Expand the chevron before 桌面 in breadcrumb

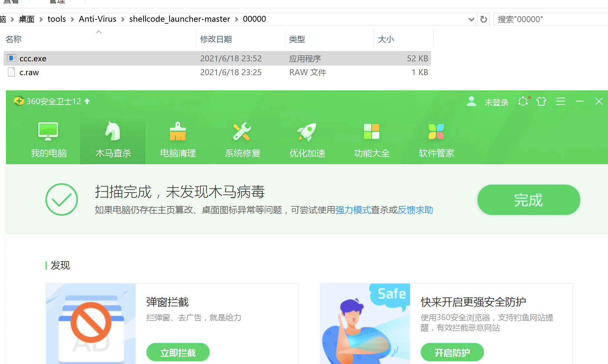coord(12,19)
